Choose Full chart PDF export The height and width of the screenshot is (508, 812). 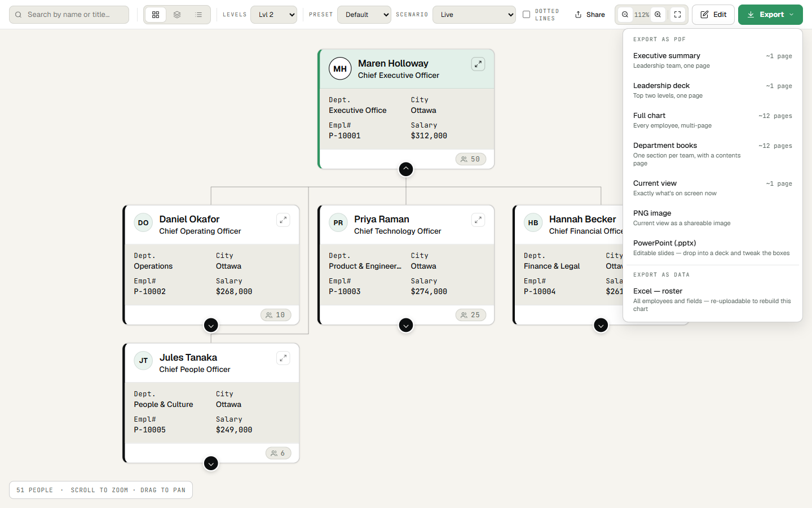click(x=713, y=120)
